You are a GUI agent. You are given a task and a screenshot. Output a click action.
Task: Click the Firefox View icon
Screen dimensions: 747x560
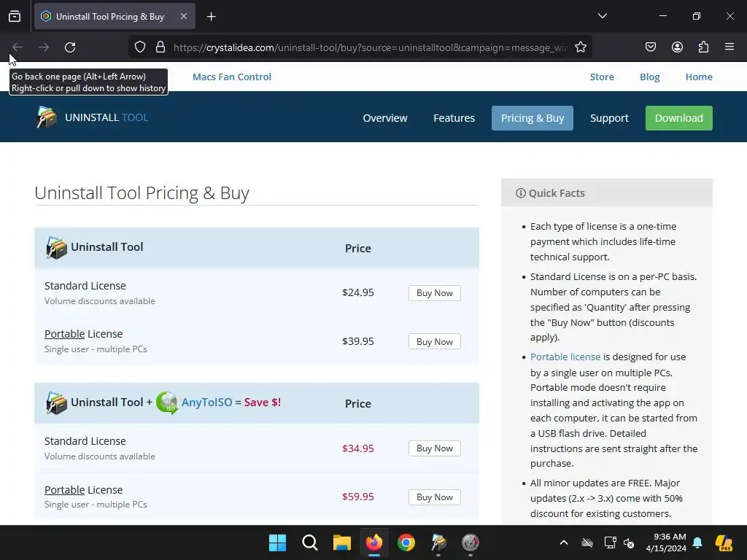point(15,17)
